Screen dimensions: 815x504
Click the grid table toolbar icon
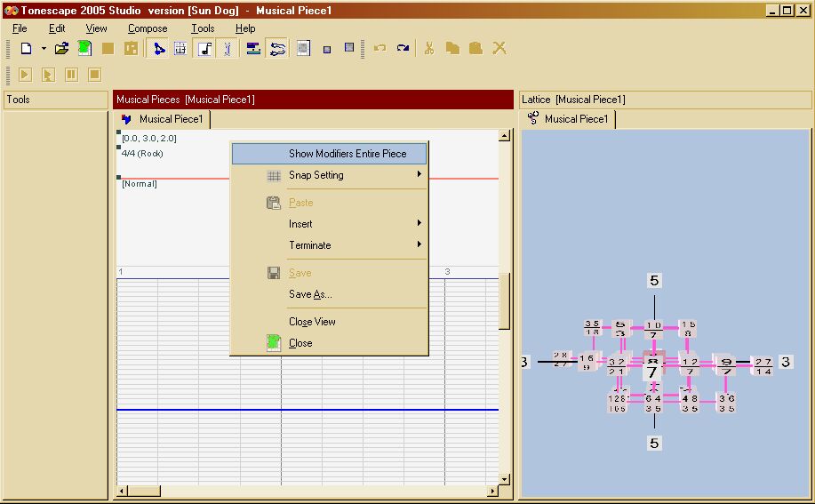tap(180, 48)
